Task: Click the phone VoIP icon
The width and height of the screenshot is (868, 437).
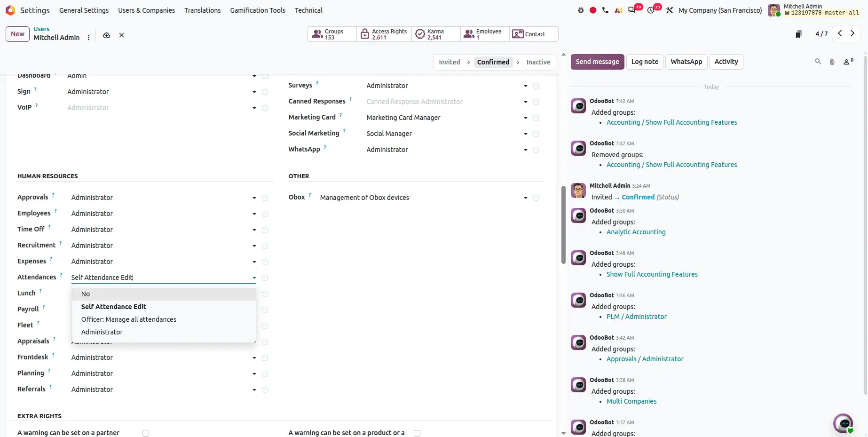Action: (605, 10)
